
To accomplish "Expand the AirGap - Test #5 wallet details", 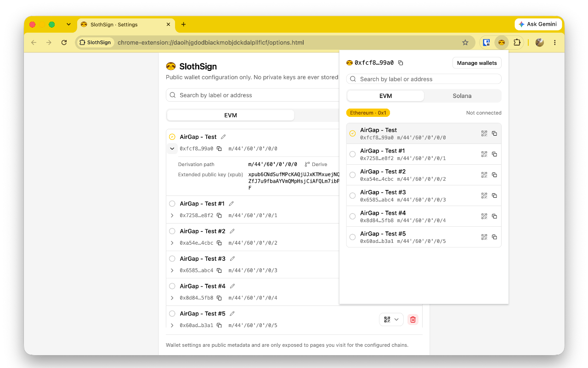I will [172, 325].
